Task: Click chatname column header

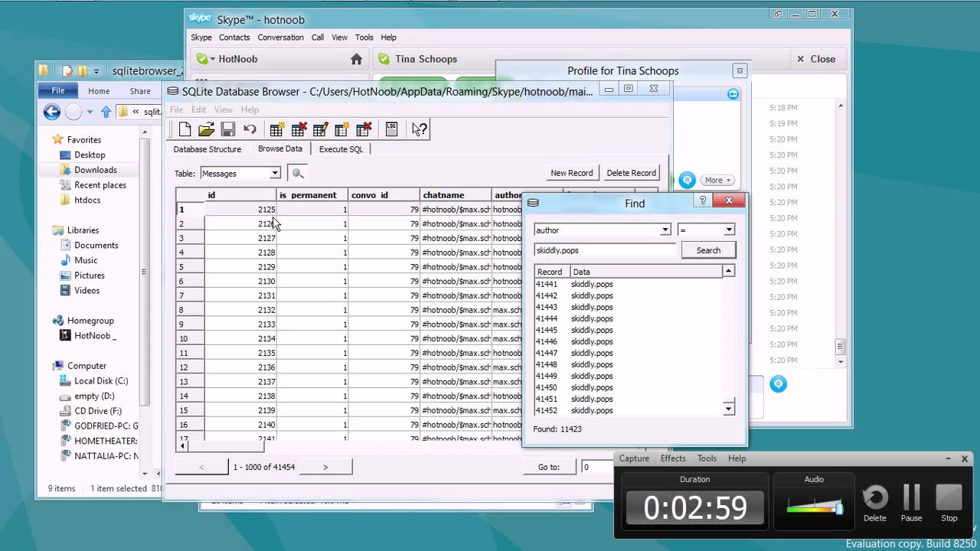Action: point(456,195)
